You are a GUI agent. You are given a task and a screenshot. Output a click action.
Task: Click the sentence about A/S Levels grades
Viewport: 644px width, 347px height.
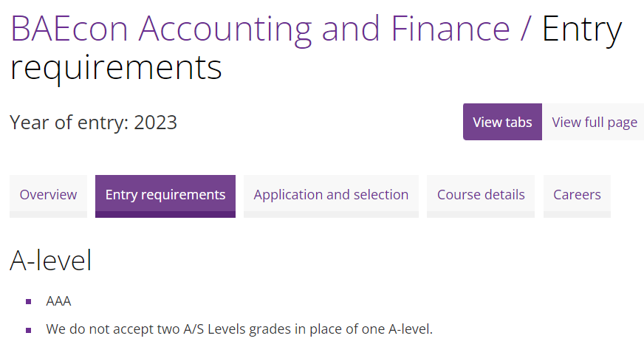(x=239, y=329)
